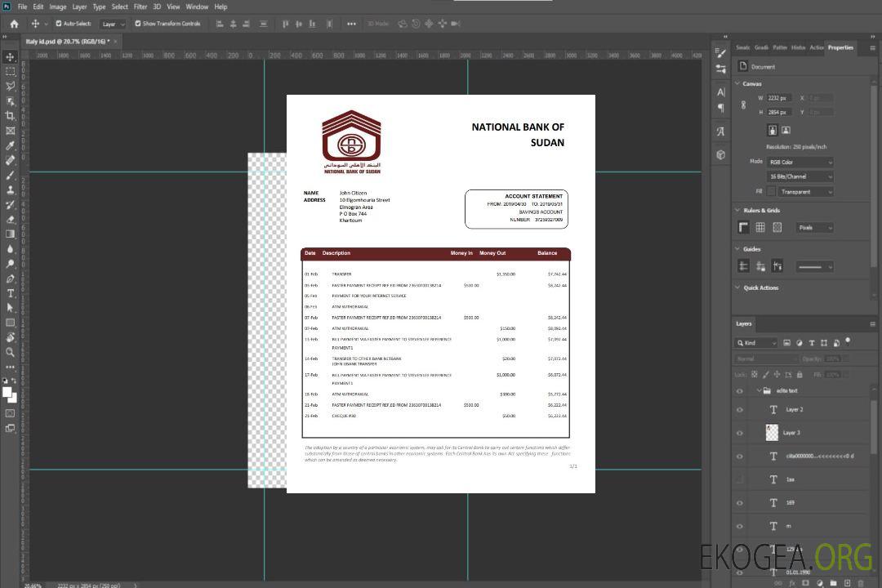Click the canvas Width field

tap(779, 98)
